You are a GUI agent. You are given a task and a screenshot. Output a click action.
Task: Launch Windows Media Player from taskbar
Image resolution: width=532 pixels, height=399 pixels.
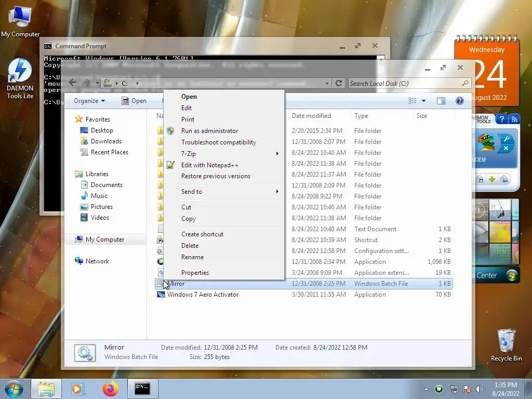pos(77,389)
